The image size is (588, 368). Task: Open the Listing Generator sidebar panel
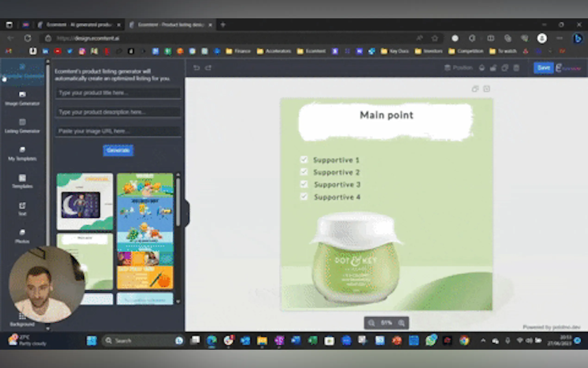click(22, 126)
